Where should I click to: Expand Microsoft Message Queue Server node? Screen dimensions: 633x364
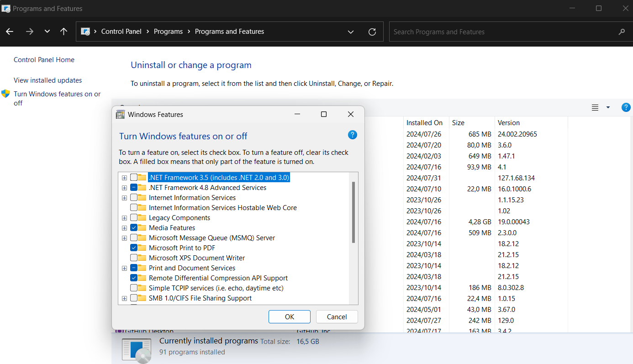tap(124, 238)
